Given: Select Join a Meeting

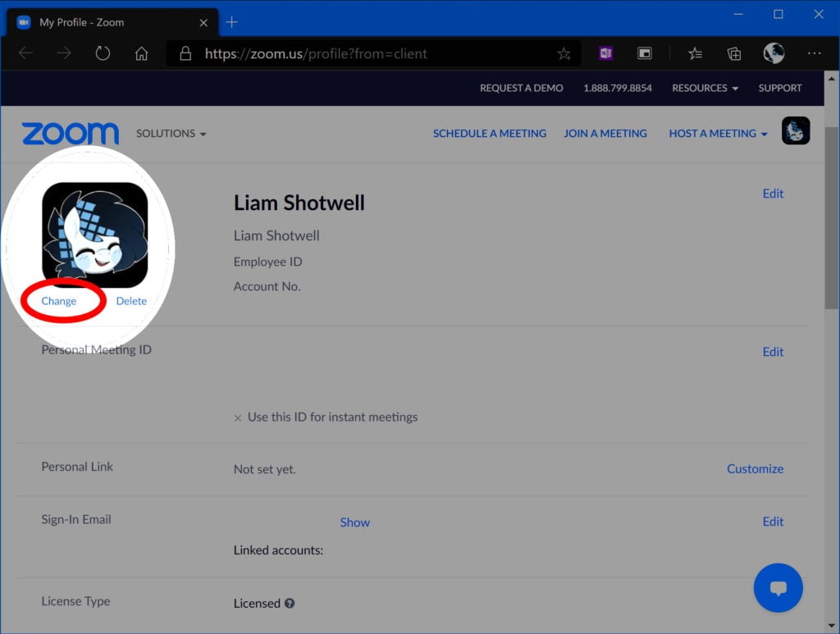Looking at the screenshot, I should [605, 134].
